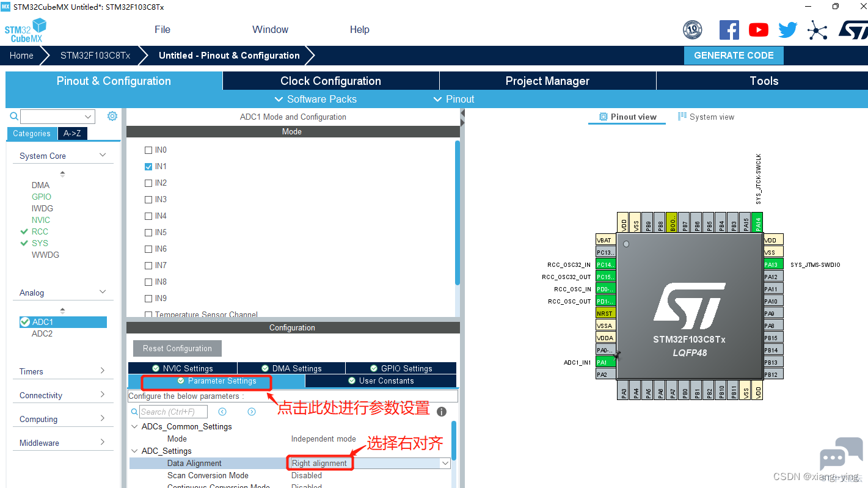Open the Software Packs dropdown
The image size is (868, 488).
(x=316, y=99)
